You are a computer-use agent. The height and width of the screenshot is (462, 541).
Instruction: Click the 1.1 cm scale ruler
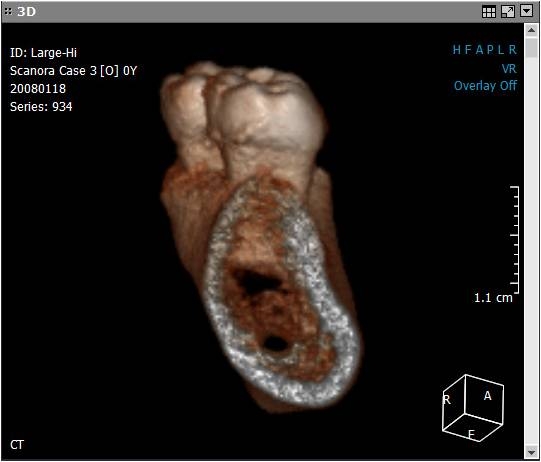[514, 239]
